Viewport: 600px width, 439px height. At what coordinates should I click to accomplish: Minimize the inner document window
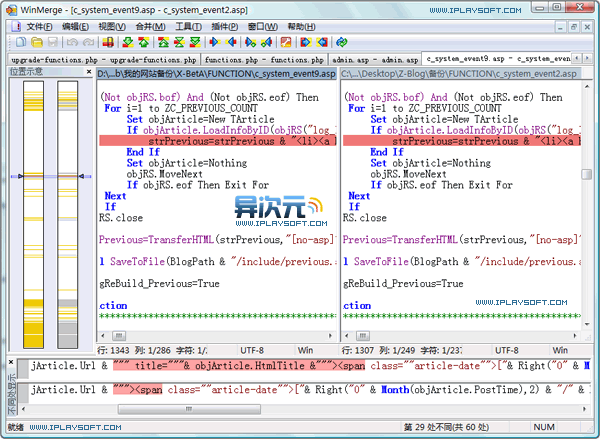560,27
